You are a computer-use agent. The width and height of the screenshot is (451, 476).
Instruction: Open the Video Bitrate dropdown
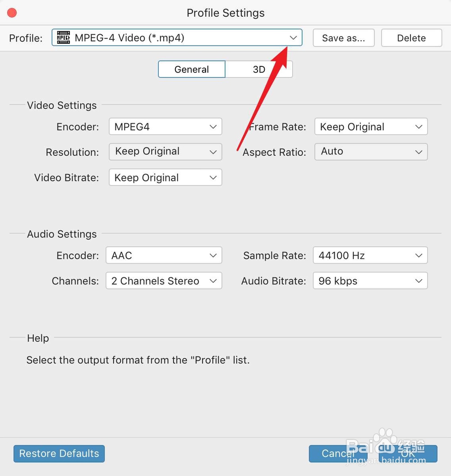click(165, 177)
